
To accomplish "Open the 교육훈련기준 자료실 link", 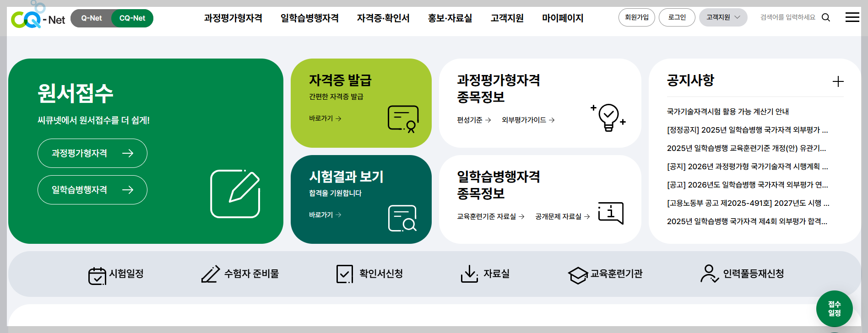I will [x=491, y=216].
